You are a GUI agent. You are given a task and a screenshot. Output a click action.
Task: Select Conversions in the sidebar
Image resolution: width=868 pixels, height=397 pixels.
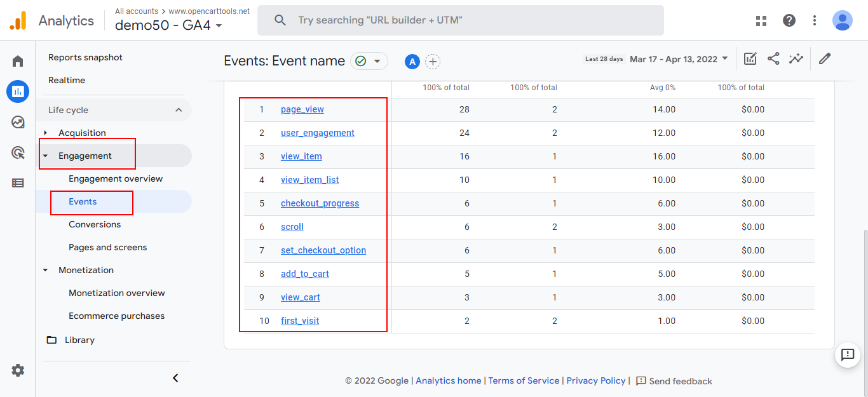(x=95, y=224)
